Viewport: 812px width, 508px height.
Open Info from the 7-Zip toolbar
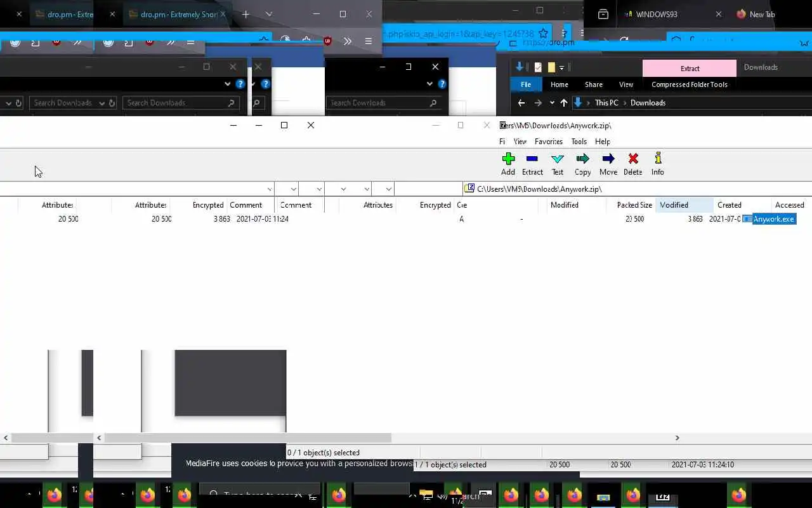coord(658,164)
